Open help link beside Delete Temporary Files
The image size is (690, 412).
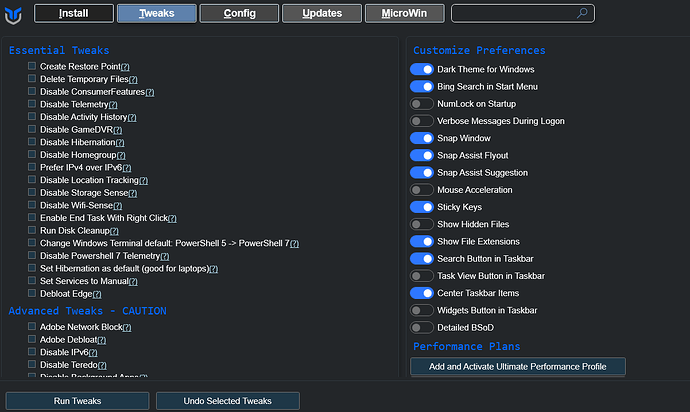pos(132,79)
